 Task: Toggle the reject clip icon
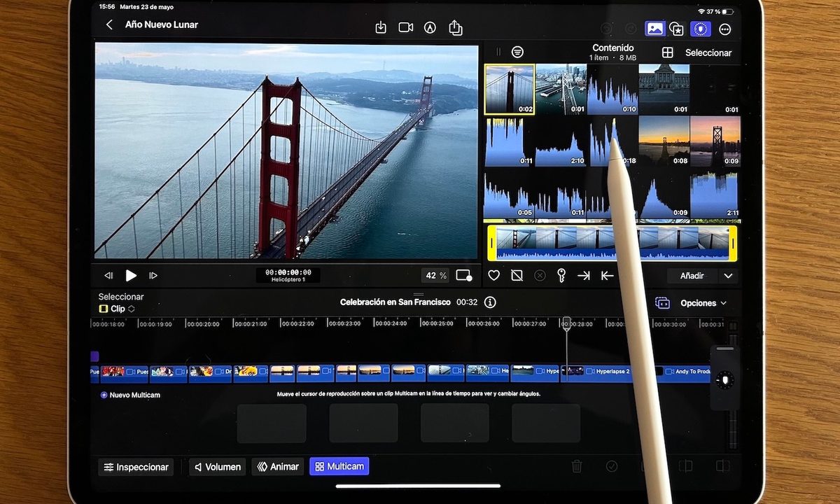coord(516,275)
